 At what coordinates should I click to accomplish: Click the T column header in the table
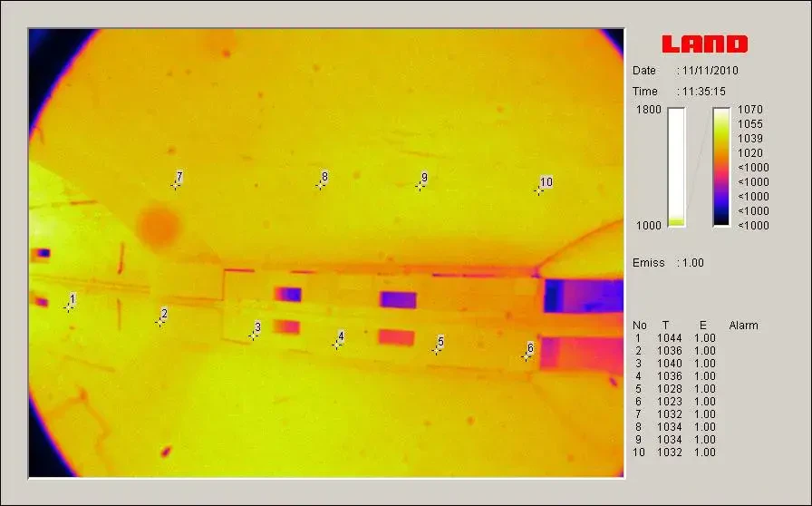665,326
